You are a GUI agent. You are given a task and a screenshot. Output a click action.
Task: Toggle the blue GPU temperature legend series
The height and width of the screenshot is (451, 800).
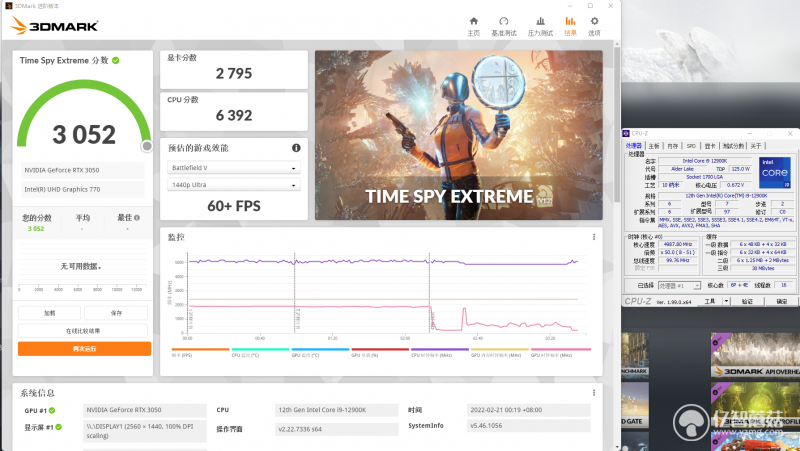click(320, 352)
